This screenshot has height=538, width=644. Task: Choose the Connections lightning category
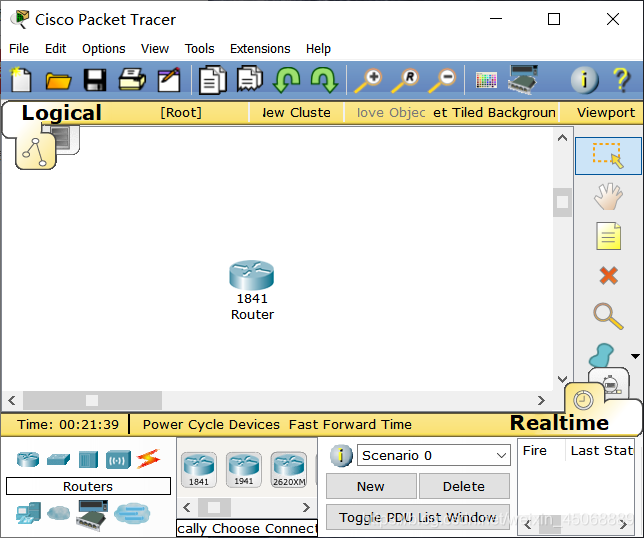(148, 459)
